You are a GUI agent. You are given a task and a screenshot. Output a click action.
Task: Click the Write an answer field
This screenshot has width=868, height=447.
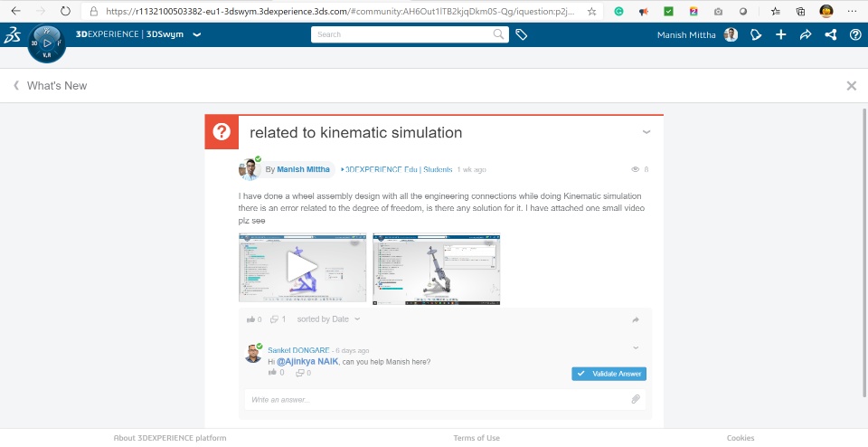pos(445,399)
